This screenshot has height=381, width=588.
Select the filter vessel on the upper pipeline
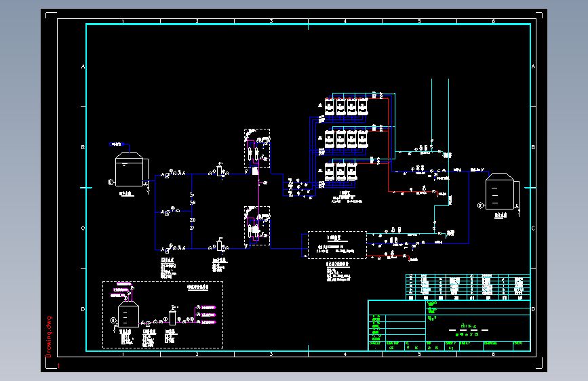(219, 170)
